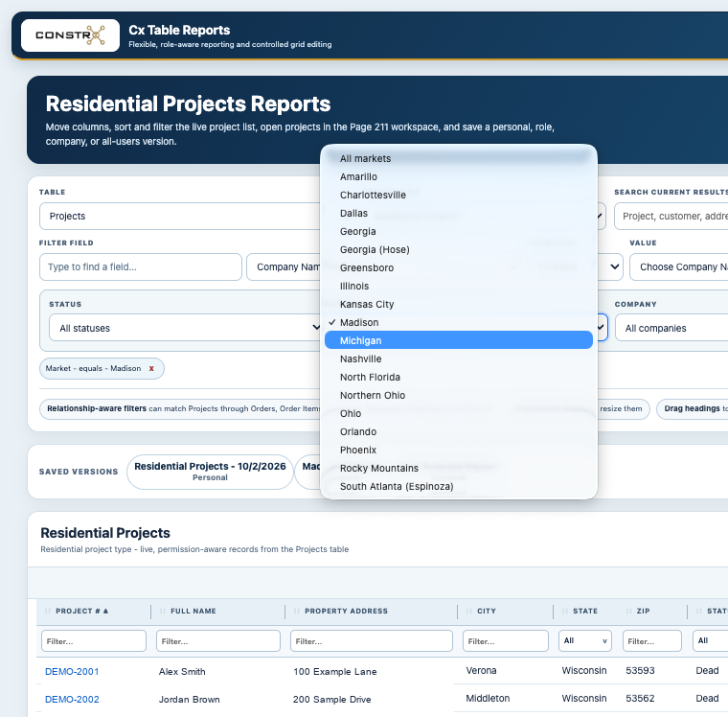
Task: Grab the drag handle on State column
Action: coord(565,611)
